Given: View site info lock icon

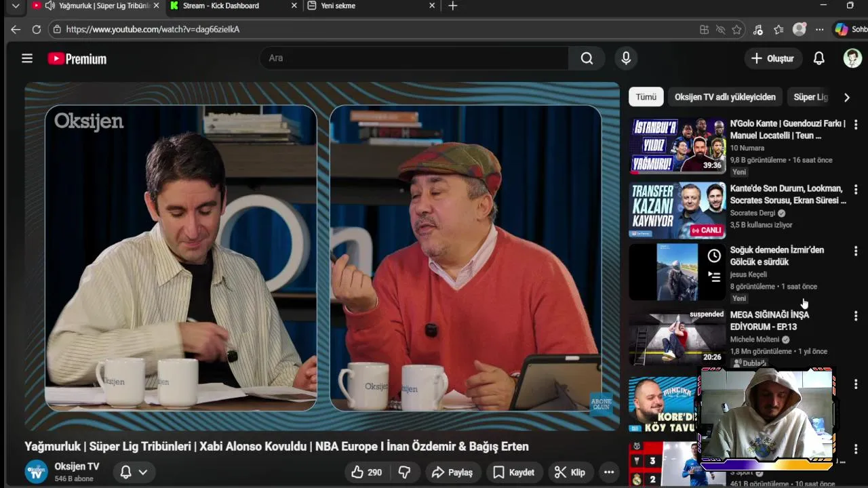Looking at the screenshot, I should click(57, 29).
